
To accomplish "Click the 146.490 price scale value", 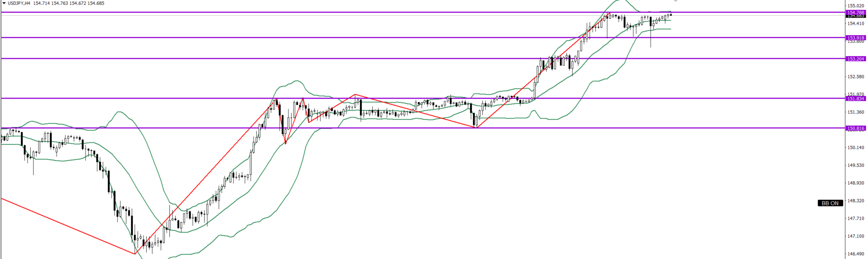I will click(x=856, y=254).
